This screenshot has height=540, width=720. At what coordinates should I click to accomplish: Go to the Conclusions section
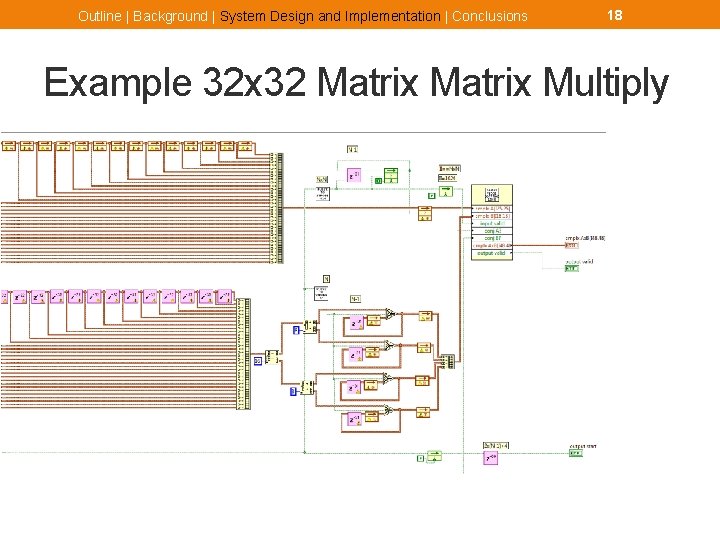[490, 16]
